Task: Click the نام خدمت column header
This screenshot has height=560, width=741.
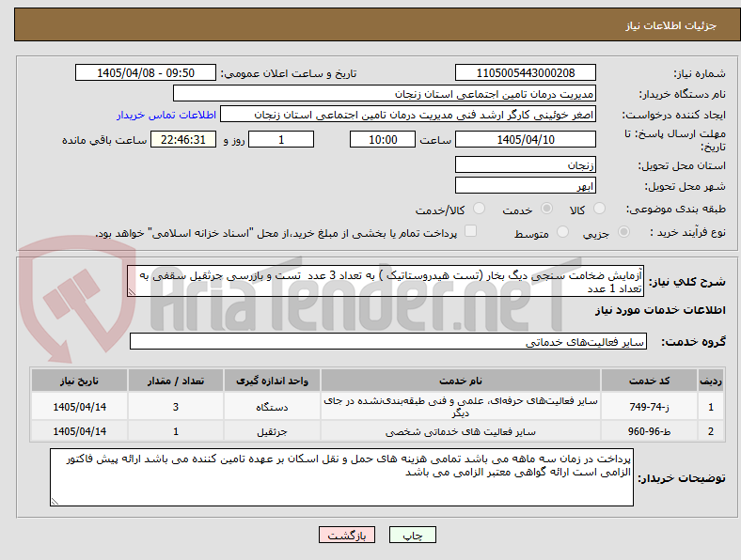Action: 460,381
